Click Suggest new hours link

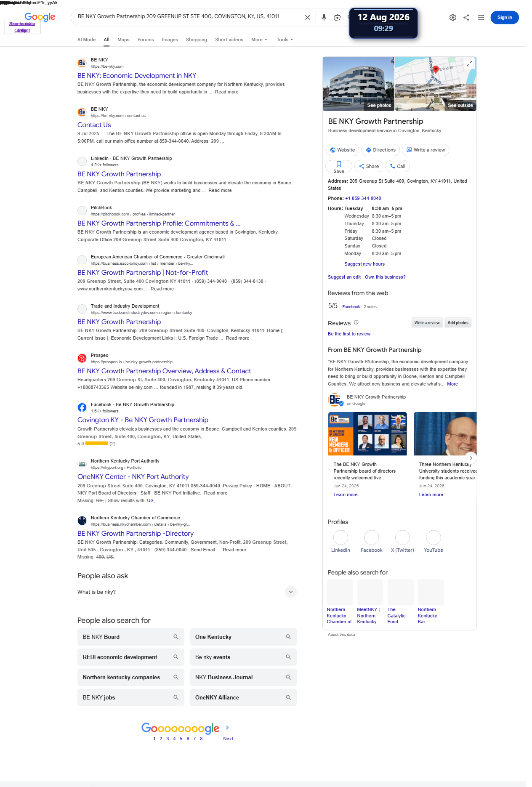[364, 264]
